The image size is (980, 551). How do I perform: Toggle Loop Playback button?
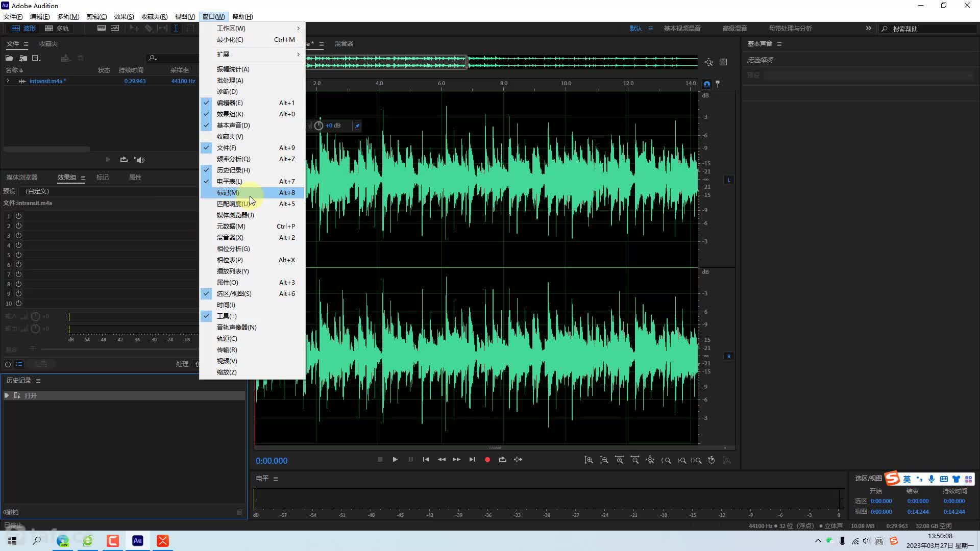(503, 460)
